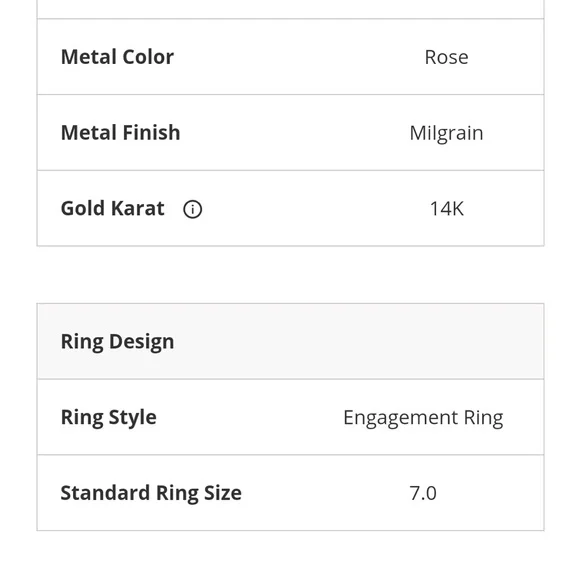Click the Gold Karat table row
Viewport: 580px width, 580px height.
[290, 208]
